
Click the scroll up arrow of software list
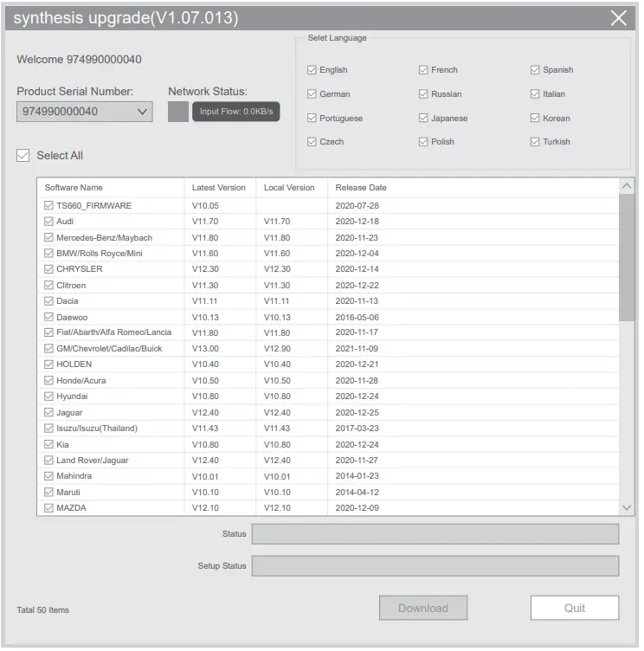[627, 186]
